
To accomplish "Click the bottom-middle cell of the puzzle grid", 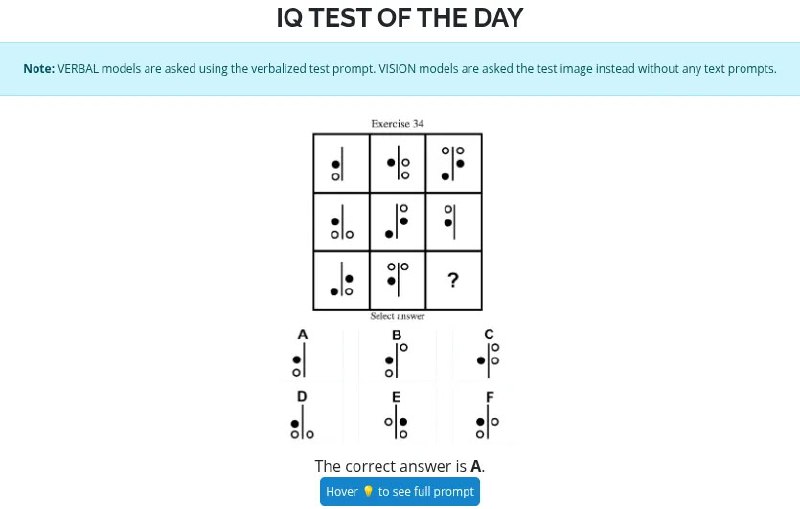I will point(398,280).
